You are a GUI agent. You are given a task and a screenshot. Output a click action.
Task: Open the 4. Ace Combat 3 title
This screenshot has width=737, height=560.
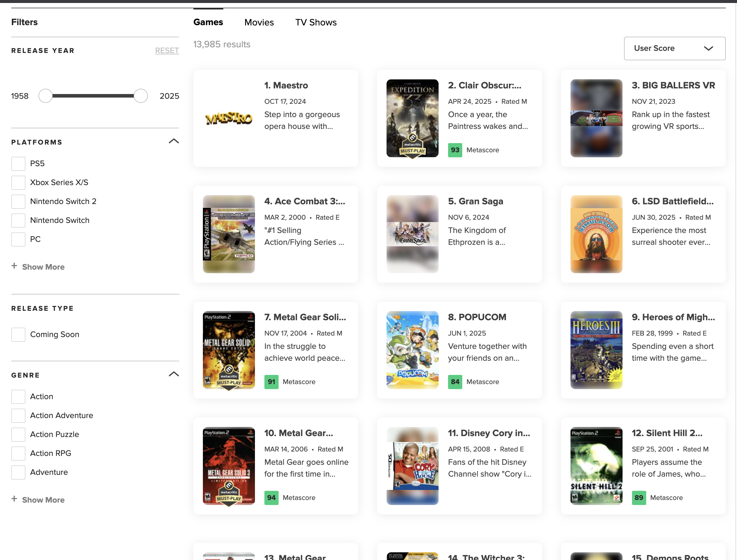point(305,201)
